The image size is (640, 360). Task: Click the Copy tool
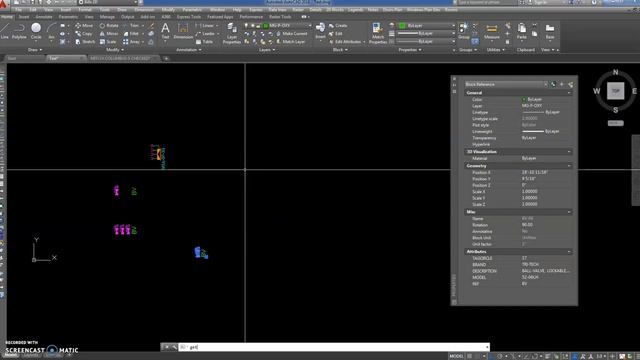[84, 33]
